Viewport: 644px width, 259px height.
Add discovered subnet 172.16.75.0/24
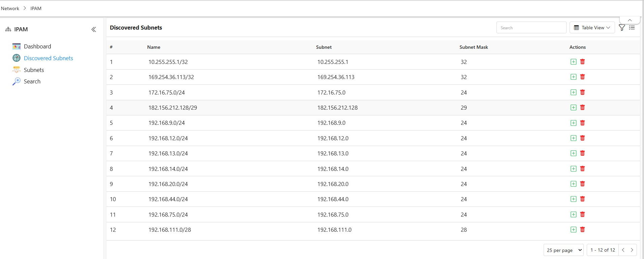573,92
